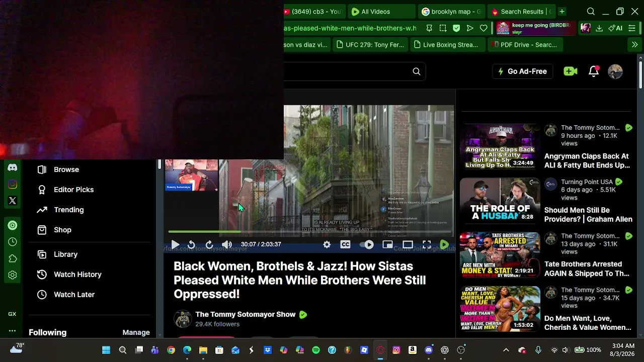Click the pin icon in address bar

429,28
